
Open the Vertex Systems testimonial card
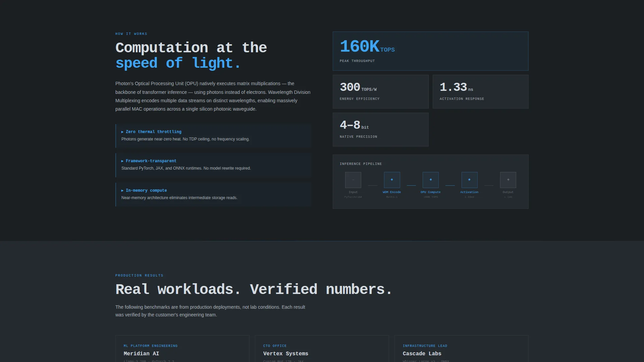322,349
